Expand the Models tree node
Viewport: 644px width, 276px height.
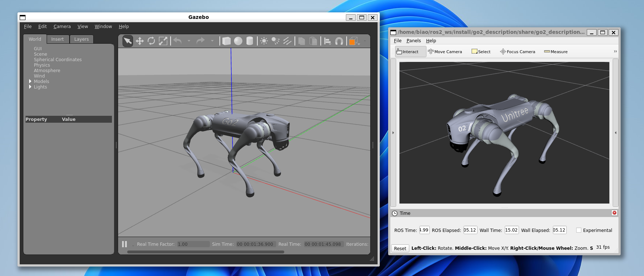30,82
